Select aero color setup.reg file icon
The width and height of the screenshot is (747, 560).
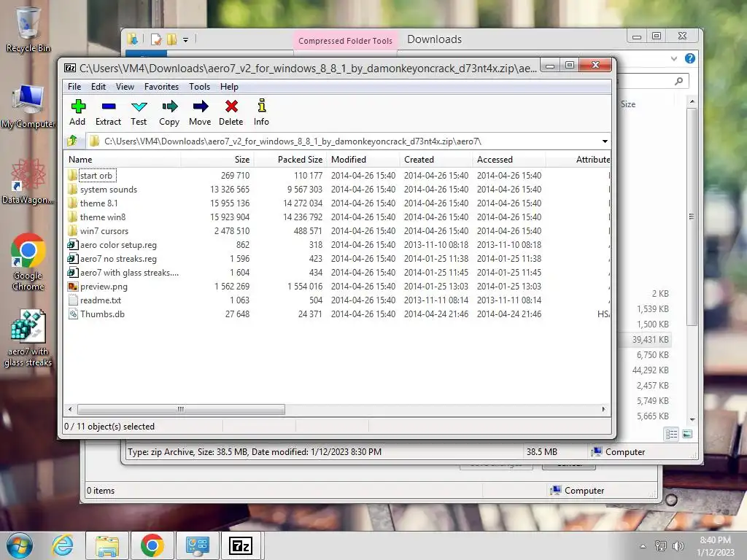coord(72,245)
